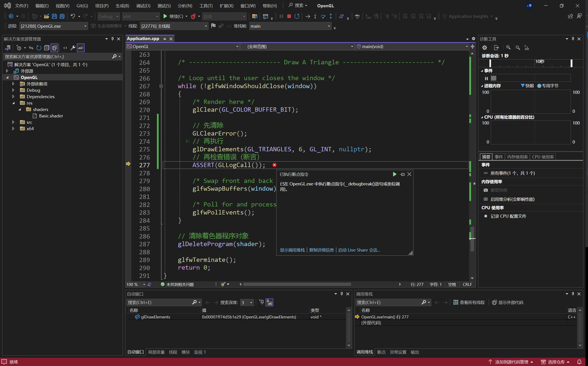Click the zoom in icon in diagnostics
588x366 pixels.
tap(508, 47)
